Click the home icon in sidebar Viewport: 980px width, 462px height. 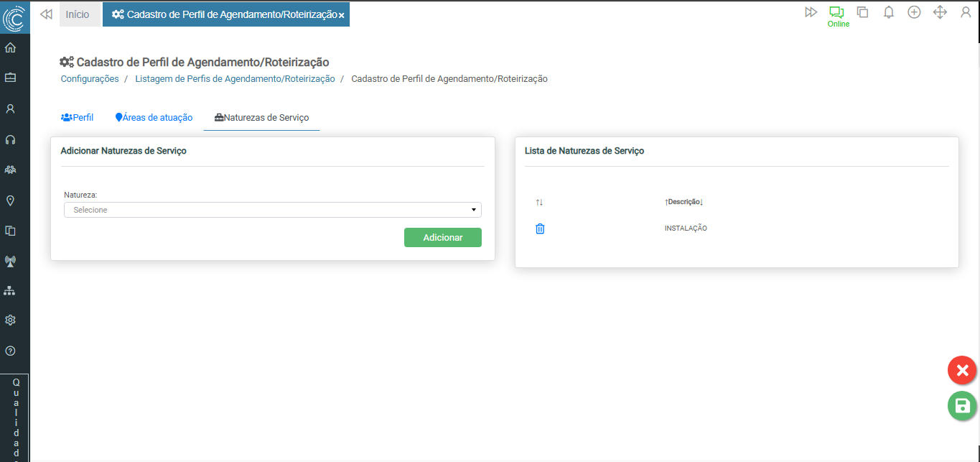[10, 48]
